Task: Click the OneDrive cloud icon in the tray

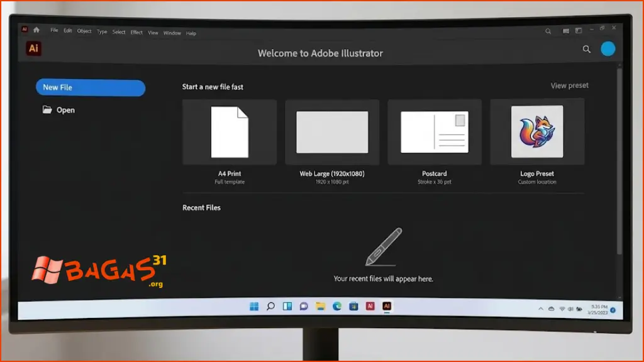Action: [551, 309]
